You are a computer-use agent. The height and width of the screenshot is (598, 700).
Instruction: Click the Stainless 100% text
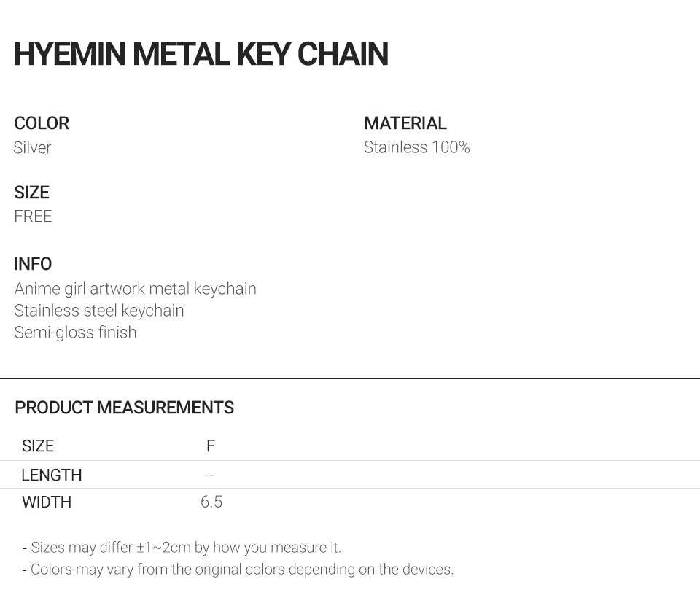coord(416,147)
